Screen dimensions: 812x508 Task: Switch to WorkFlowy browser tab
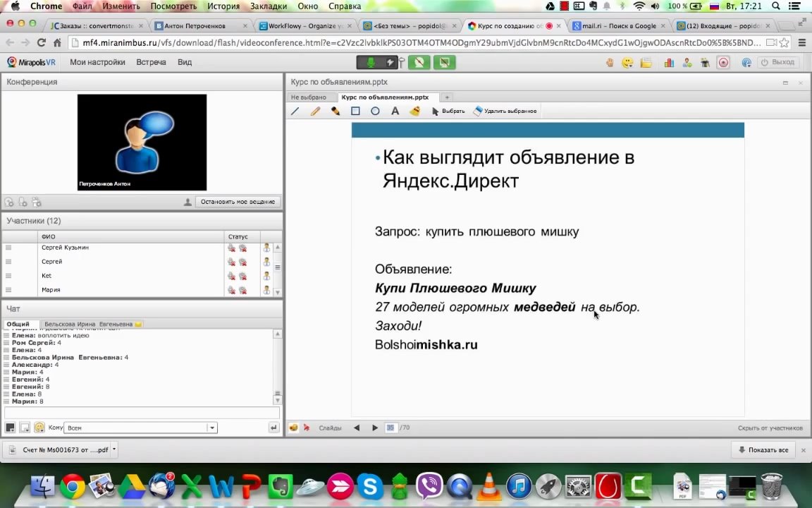(x=305, y=25)
